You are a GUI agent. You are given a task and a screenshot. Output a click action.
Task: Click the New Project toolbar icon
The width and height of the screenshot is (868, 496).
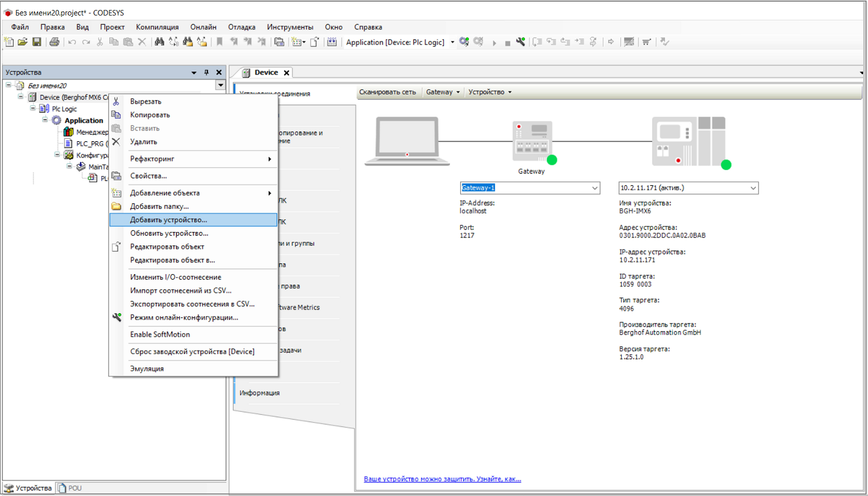(x=8, y=42)
